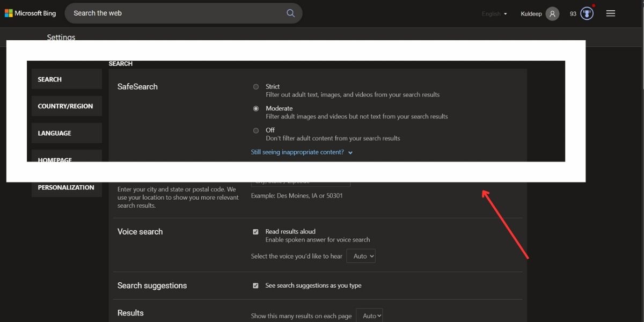The image size is (644, 322).
Task: Open the English language dropdown
Action: pos(494,14)
